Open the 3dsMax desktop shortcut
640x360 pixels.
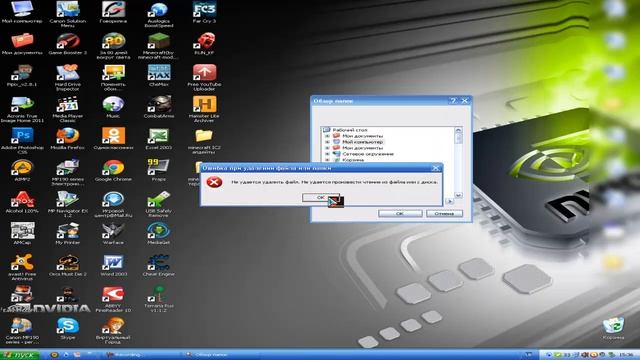tap(159, 76)
